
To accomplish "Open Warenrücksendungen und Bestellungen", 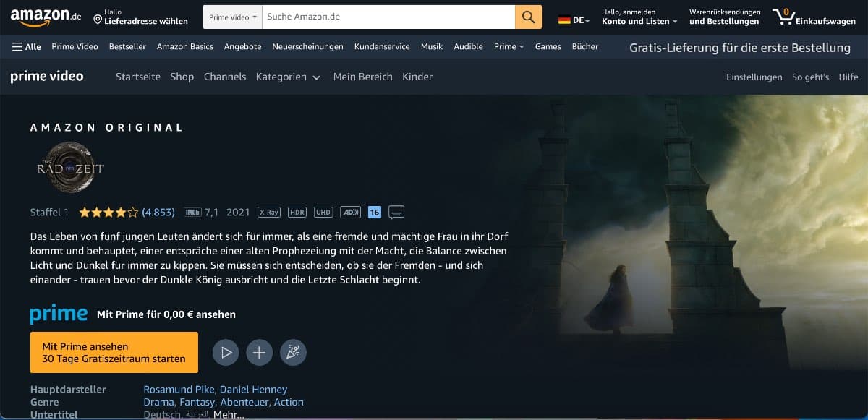I will tap(725, 17).
